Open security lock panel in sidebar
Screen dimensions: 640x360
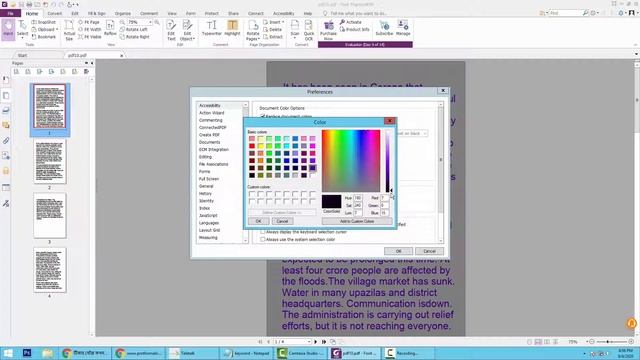6,171
